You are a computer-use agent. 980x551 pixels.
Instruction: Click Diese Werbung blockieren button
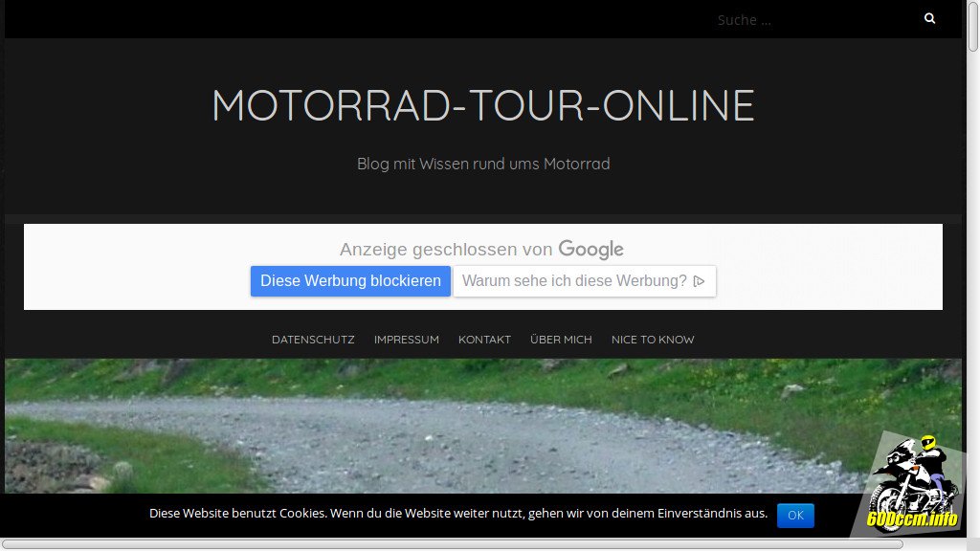coord(350,281)
